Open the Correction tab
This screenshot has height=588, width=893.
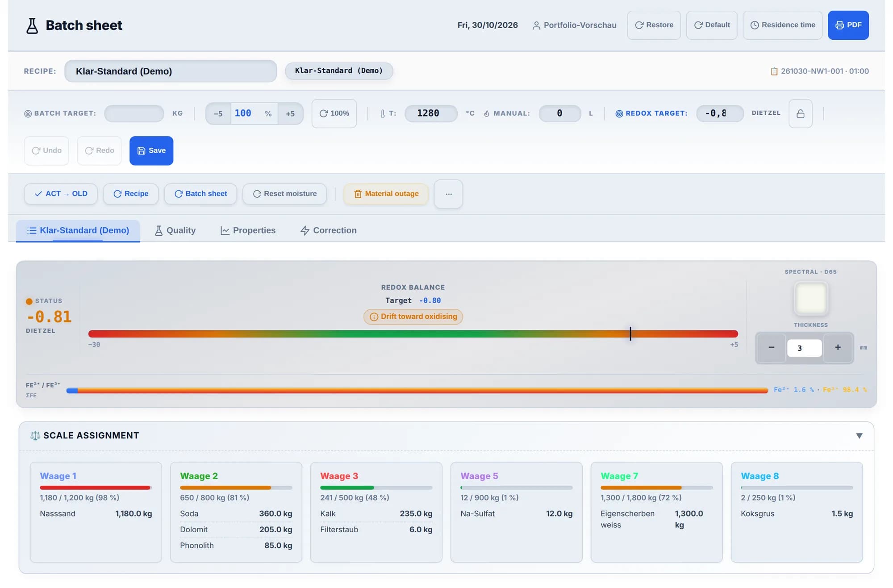click(328, 230)
